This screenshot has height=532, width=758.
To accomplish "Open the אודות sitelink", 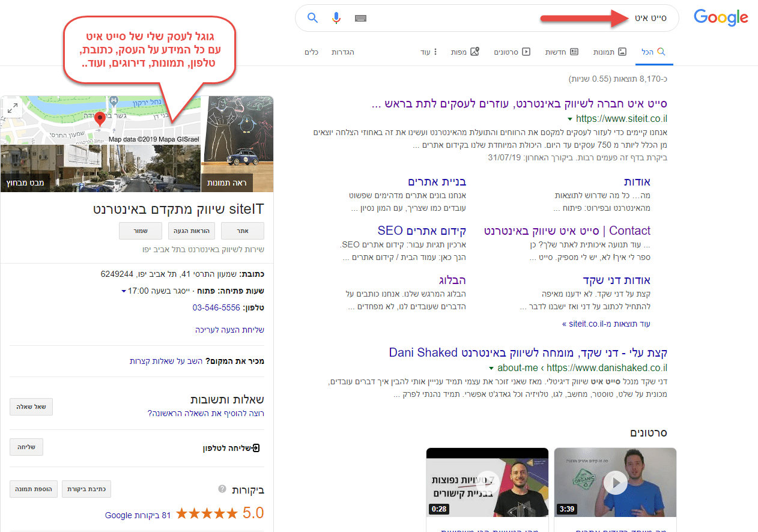I will (637, 181).
